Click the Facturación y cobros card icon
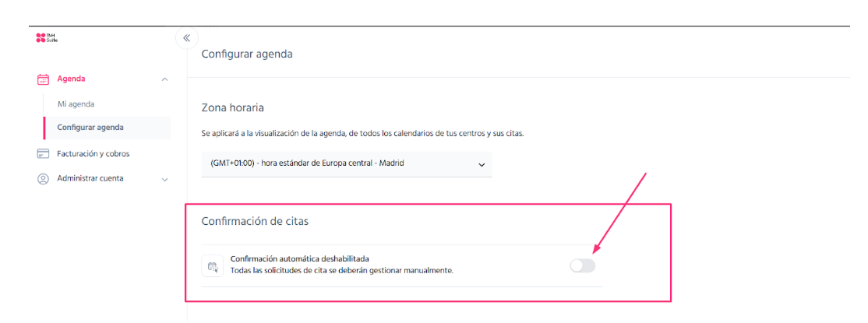Screen dimensions: 868x323 tap(43, 154)
